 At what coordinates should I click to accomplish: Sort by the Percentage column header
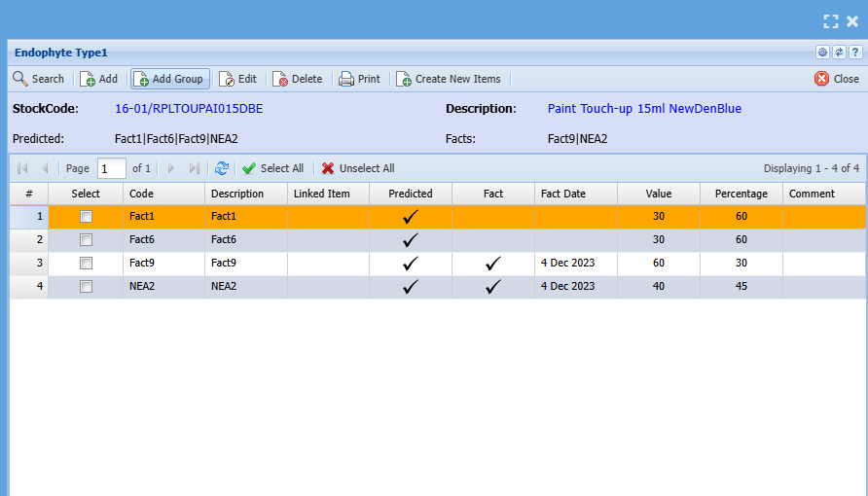coord(741,194)
